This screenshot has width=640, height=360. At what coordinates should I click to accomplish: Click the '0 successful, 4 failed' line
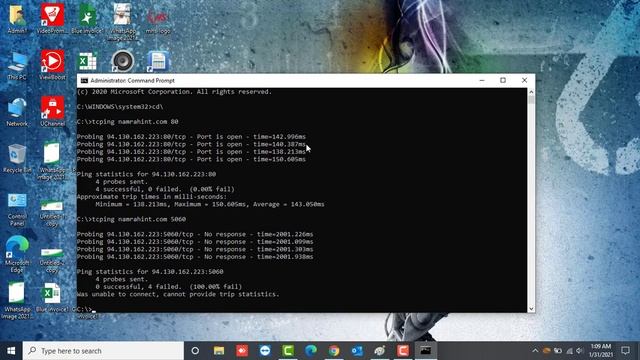coord(169,287)
